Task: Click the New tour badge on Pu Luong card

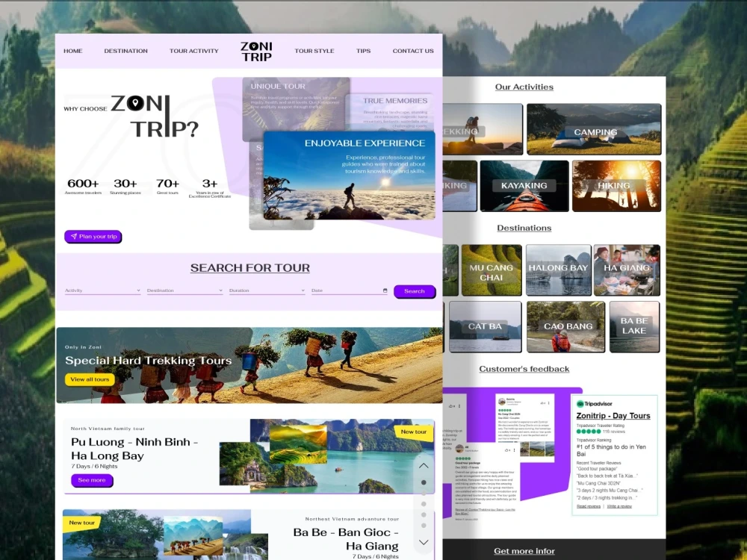Action: coord(414,432)
